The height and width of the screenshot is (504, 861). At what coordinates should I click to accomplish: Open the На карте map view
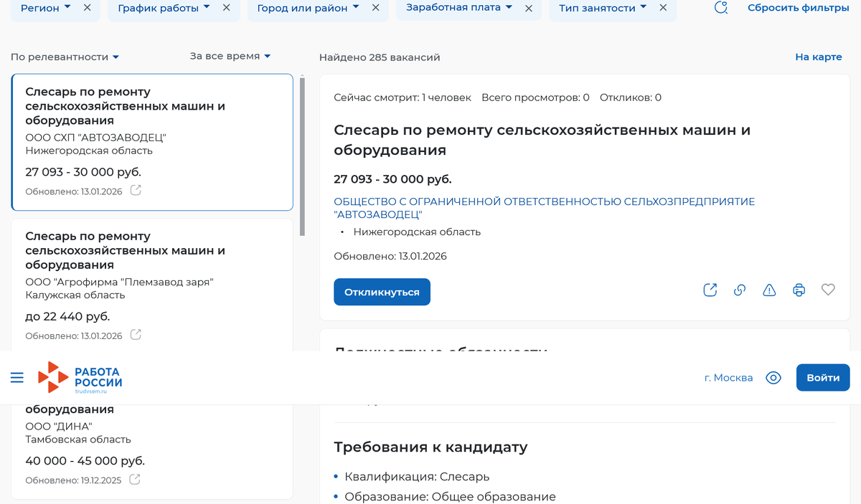pyautogui.click(x=818, y=57)
